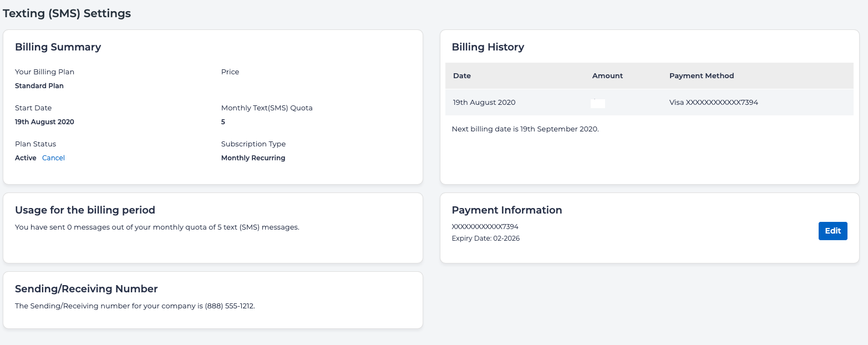Click the Monthly Text(SMS) Quota label

(267, 108)
